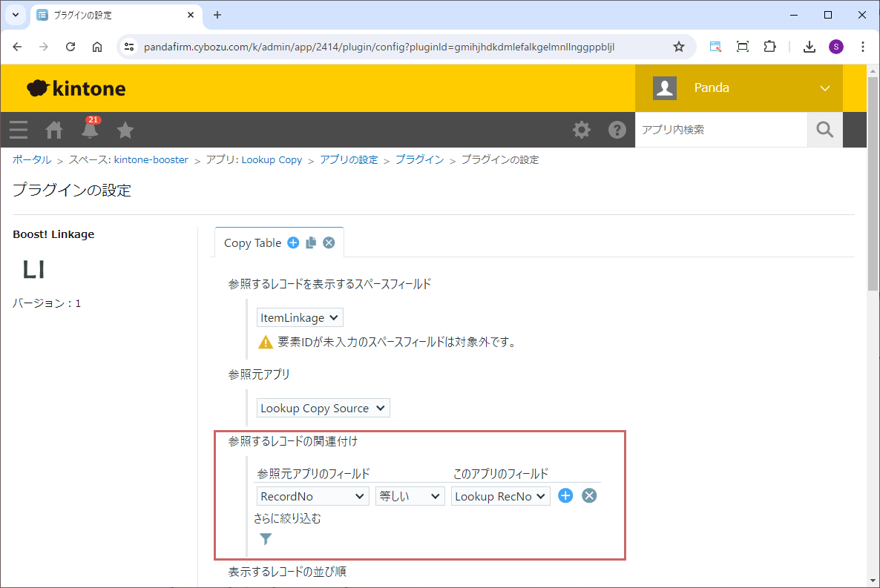The width and height of the screenshot is (880, 588).
Task: Change the RecordNo source field dropdown
Action: [x=312, y=496]
